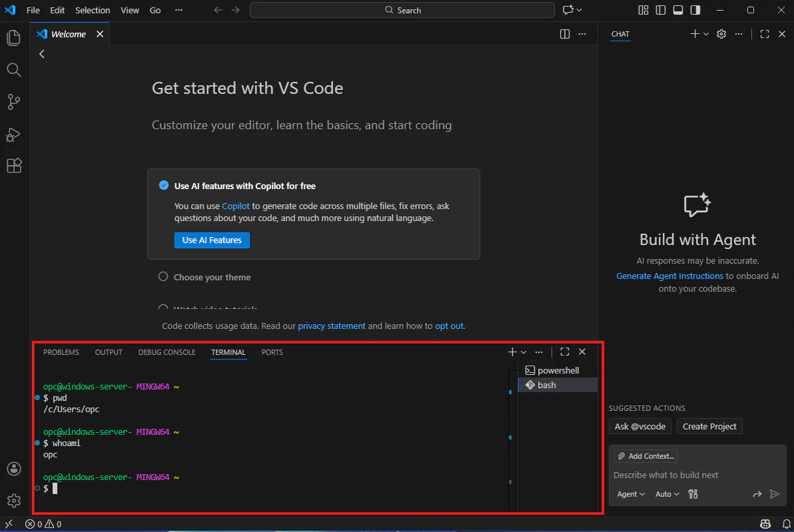This screenshot has width=794, height=532.
Task: Show more menu bar items ellipsis
Action: click(179, 10)
